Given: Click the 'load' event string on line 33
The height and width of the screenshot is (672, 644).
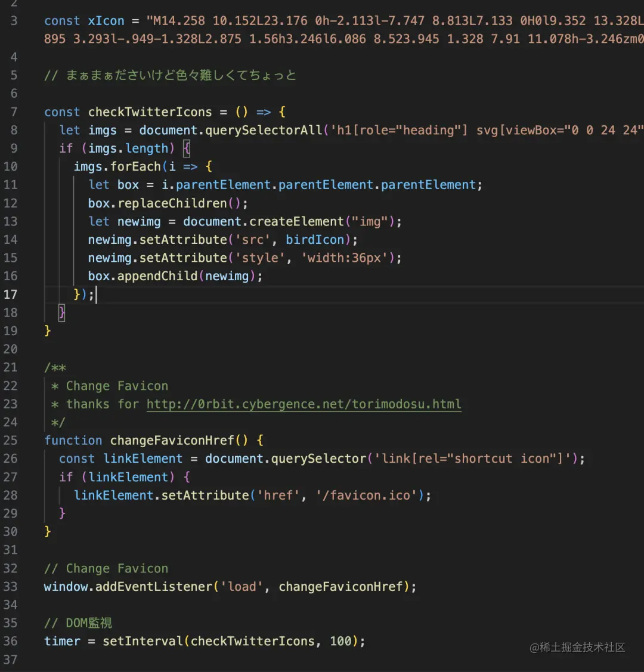Looking at the screenshot, I should coord(241,586).
